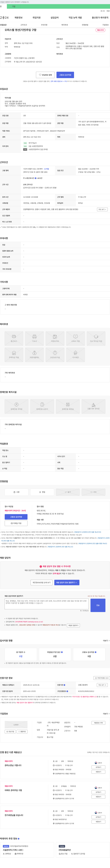Open the 전기과장님을 모십니다 job posting
This screenshot has width=110, height=868.
click(x=14, y=815)
